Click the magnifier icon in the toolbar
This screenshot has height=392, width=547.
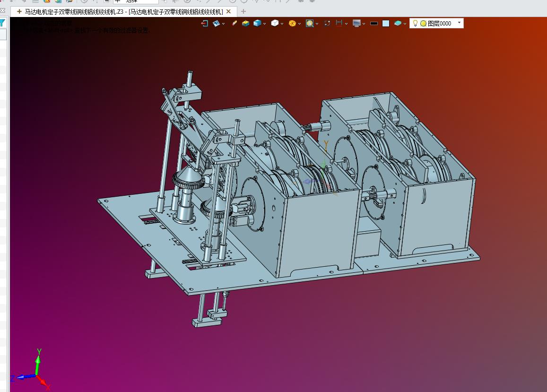[x=310, y=23]
